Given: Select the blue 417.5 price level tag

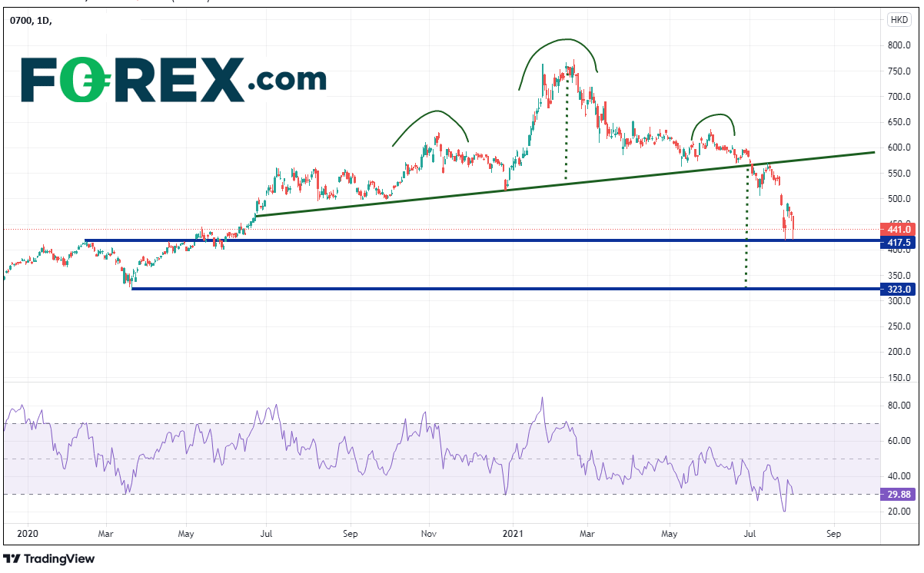Looking at the screenshot, I should (x=899, y=243).
